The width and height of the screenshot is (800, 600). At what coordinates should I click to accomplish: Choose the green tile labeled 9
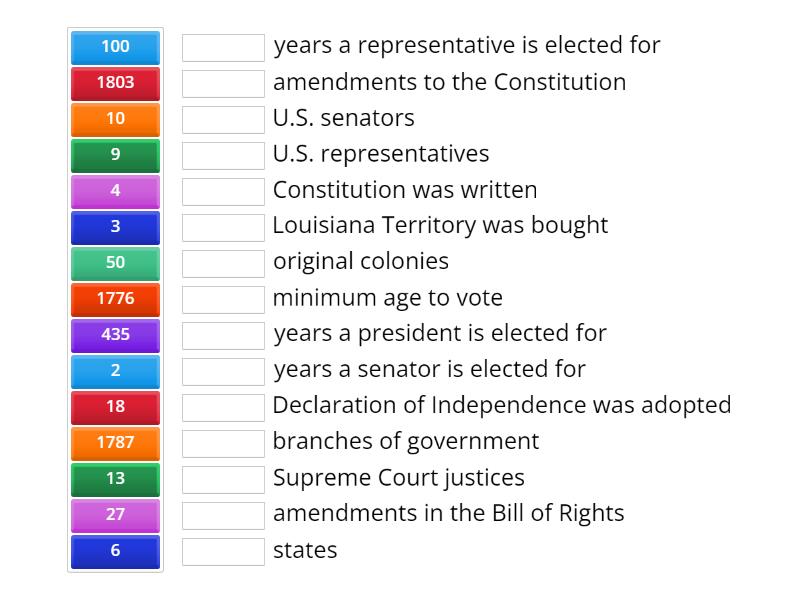pyautogui.click(x=115, y=155)
